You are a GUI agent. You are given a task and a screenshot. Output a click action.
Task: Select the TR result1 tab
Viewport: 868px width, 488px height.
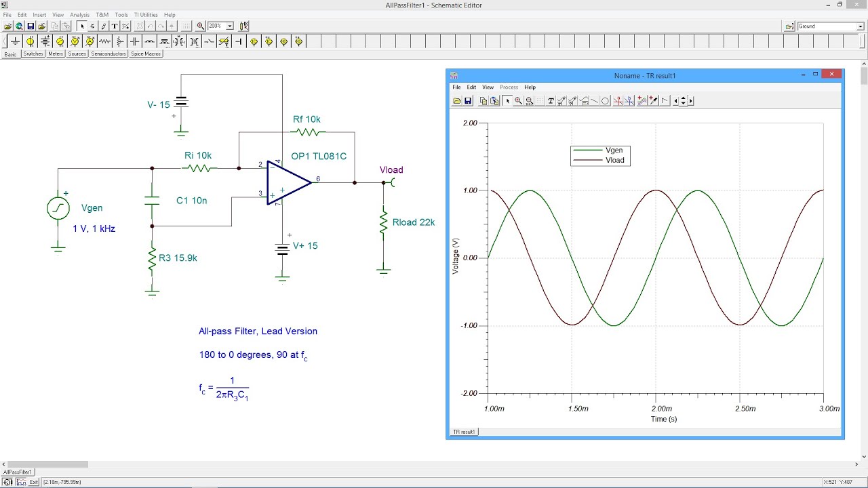465,432
